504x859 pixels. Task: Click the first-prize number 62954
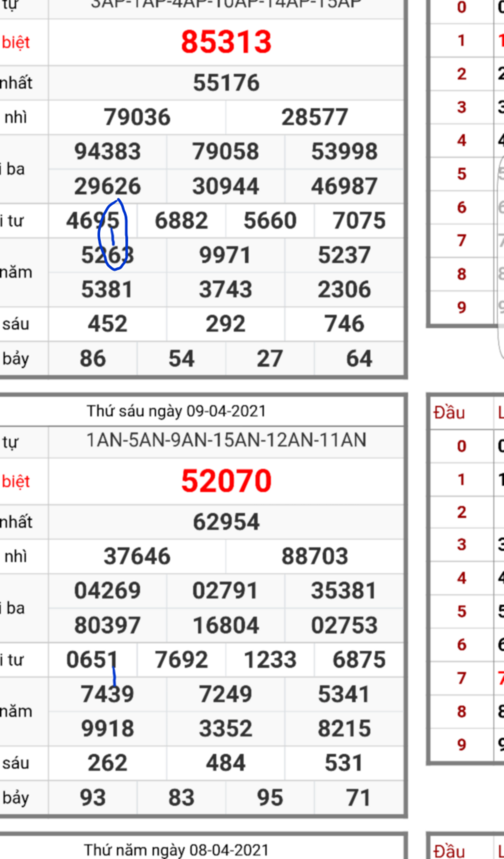(x=226, y=522)
